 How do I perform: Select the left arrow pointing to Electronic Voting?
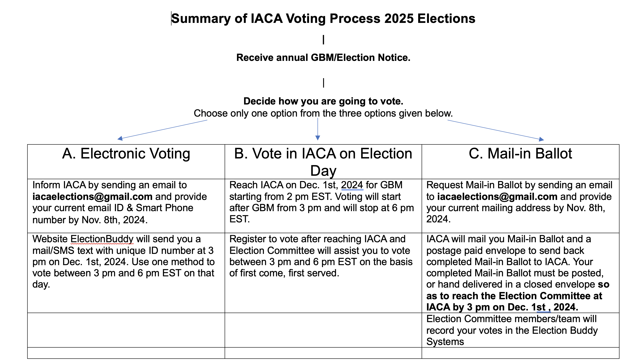pyautogui.click(x=163, y=130)
